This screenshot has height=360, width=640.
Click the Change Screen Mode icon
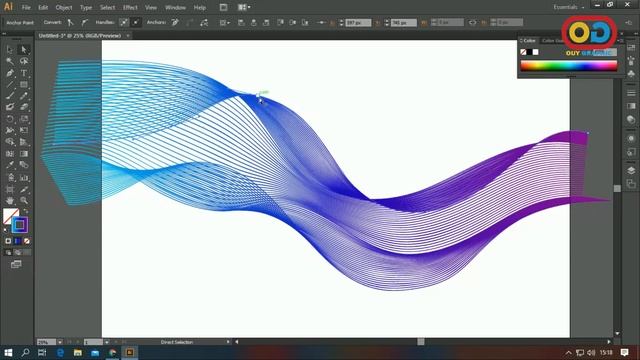(x=16, y=264)
